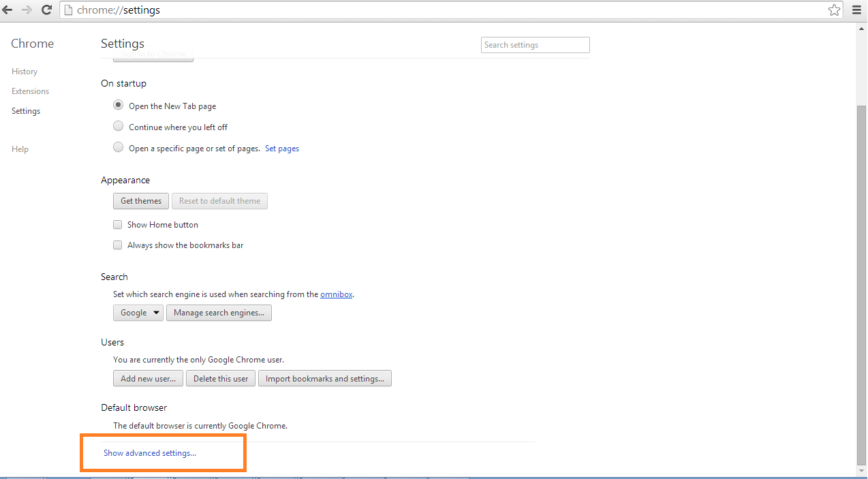The image size is (868, 479).
Task: Open Extensions in the left sidebar
Action: [x=31, y=91]
